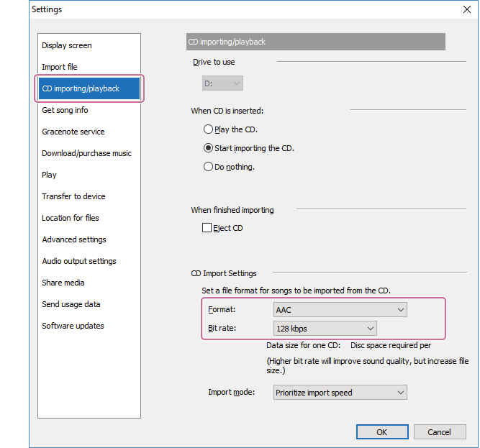Open Transfer to device settings
The image size is (480, 448).
coord(73,196)
